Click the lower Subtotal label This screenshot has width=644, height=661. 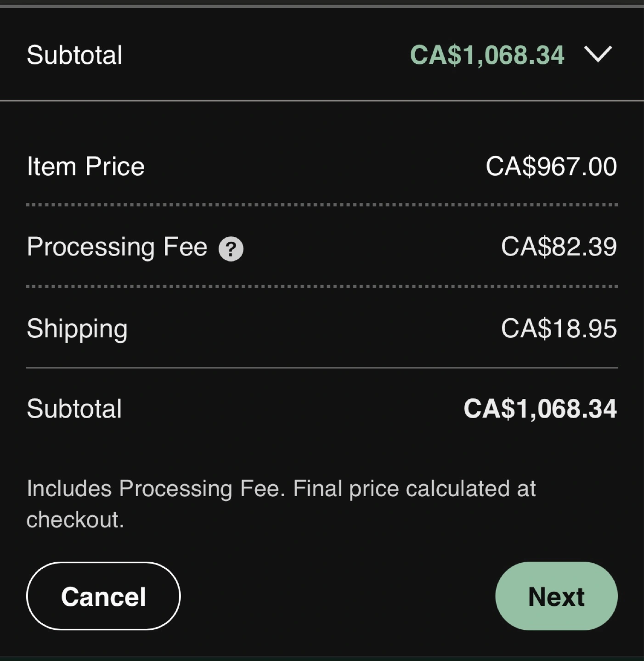tap(74, 409)
